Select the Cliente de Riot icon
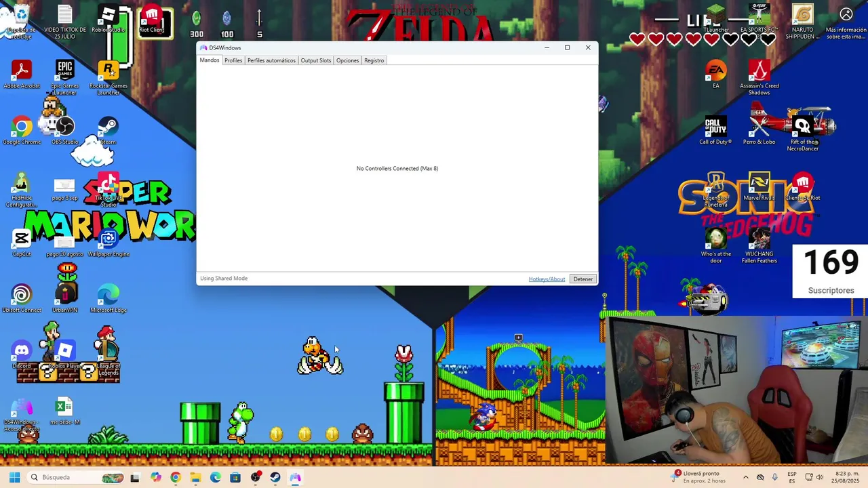The image size is (868, 488). pyautogui.click(x=803, y=186)
